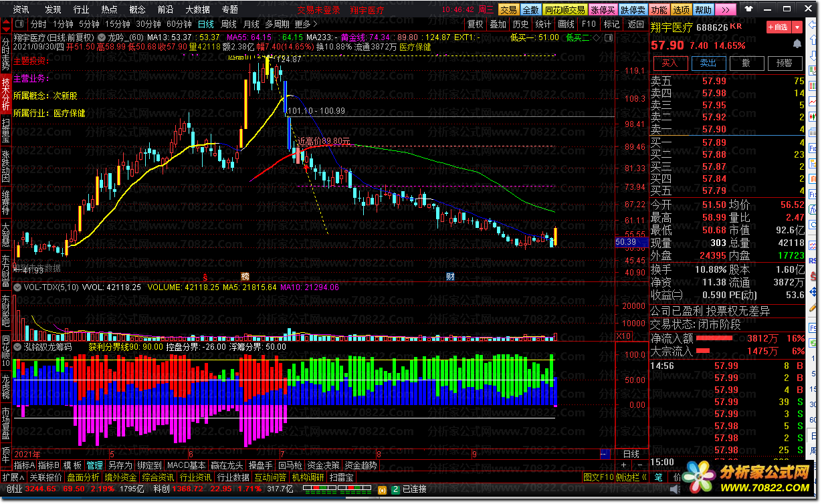Click the 叠加 overlay toolbar button
This screenshot has height=504, width=822.
point(498,24)
